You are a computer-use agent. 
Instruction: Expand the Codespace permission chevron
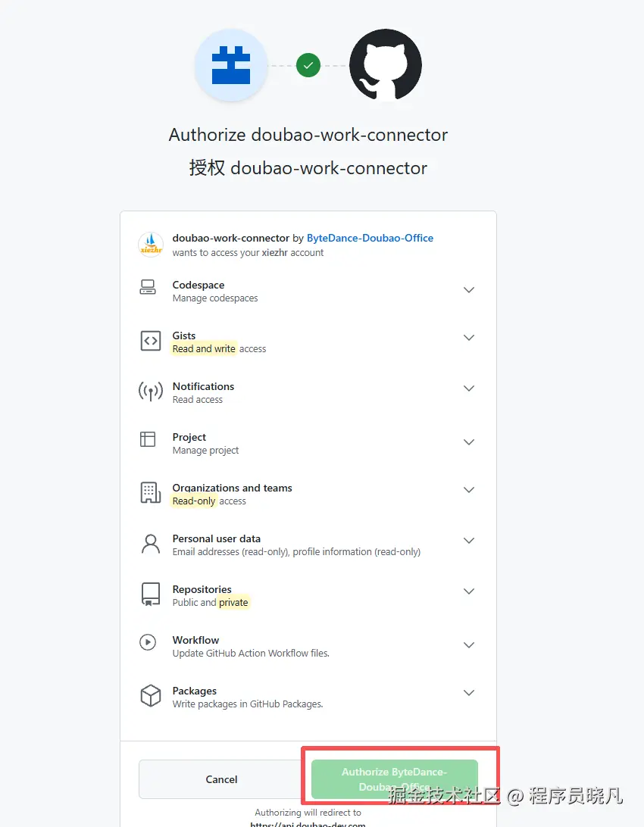point(468,290)
